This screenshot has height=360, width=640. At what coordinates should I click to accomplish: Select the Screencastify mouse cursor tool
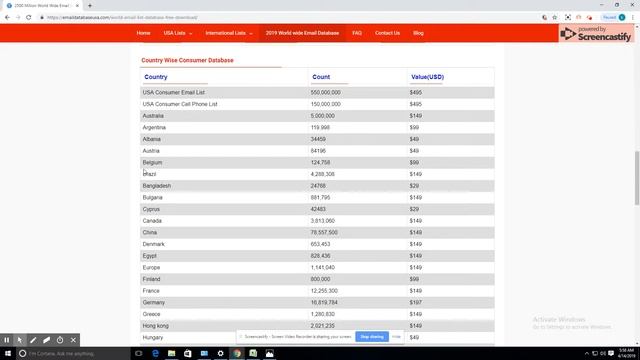[x=20, y=340]
